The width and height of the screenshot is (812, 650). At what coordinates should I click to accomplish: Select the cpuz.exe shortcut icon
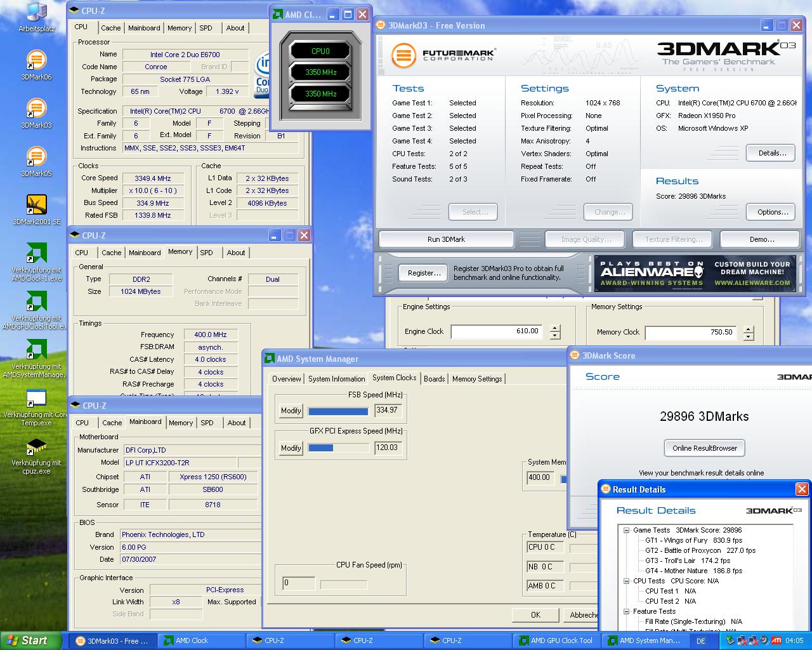tap(36, 455)
